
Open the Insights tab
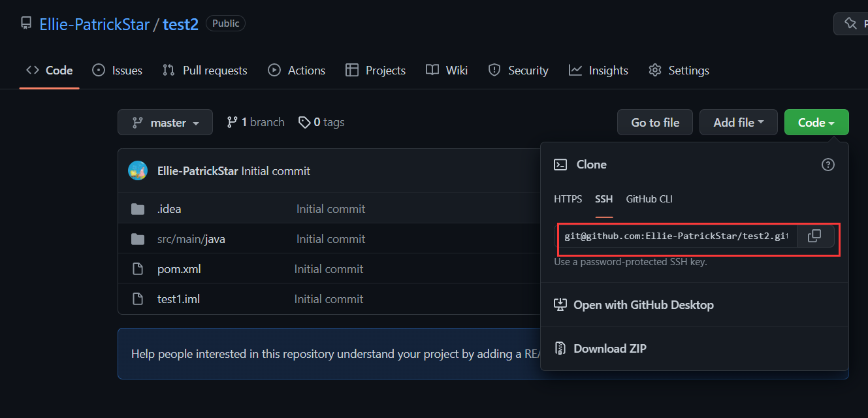click(x=598, y=71)
